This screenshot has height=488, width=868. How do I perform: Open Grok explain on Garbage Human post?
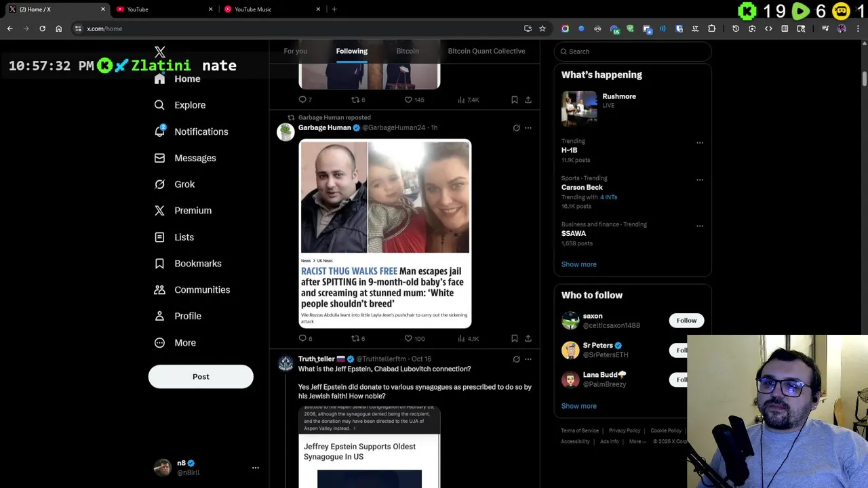point(516,127)
